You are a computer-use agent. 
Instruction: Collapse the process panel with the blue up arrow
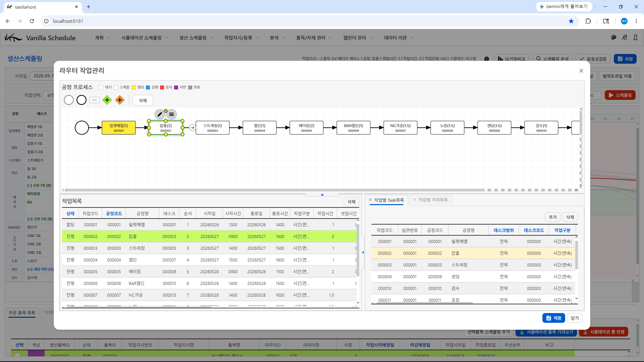pos(322,194)
